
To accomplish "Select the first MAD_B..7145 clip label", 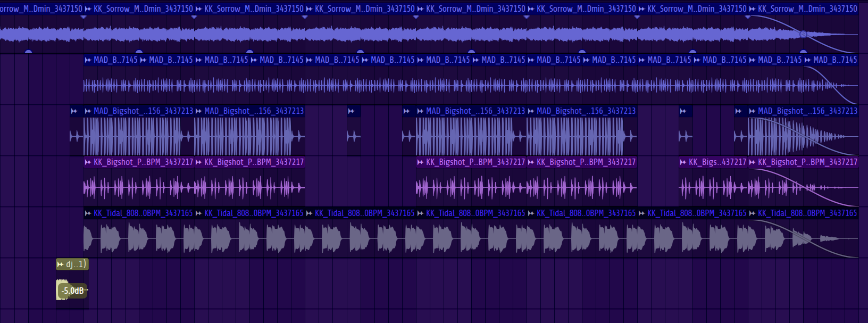I will (115, 60).
